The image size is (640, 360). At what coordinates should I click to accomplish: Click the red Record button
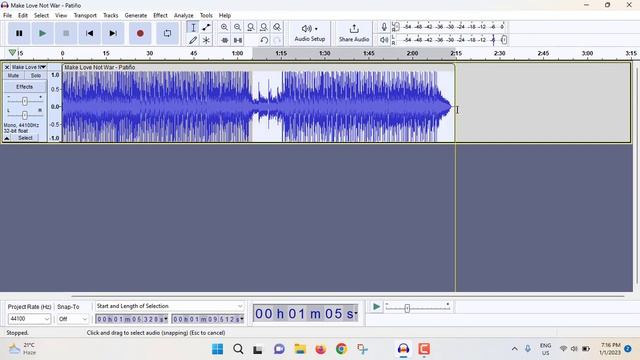pos(140,33)
